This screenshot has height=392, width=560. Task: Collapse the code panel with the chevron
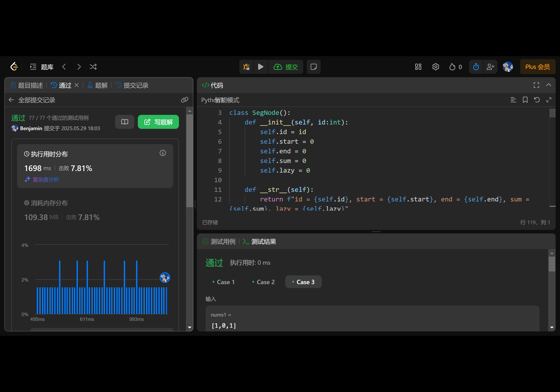tap(548, 85)
